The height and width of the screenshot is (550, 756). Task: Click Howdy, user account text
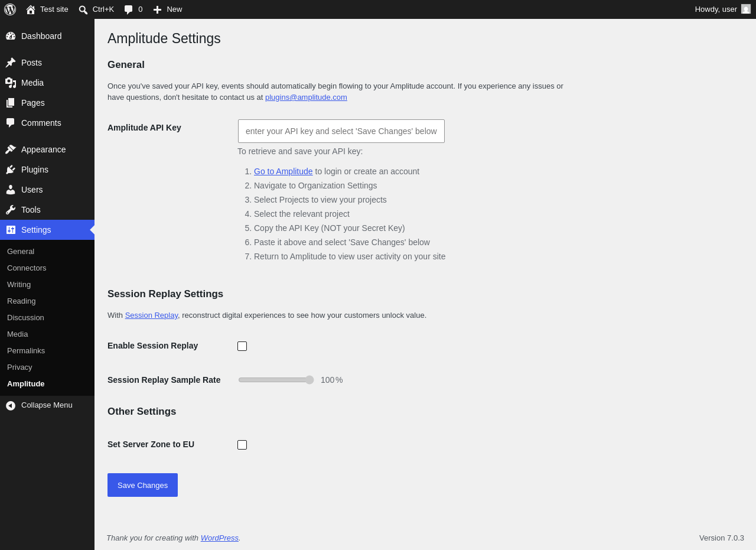(716, 9)
